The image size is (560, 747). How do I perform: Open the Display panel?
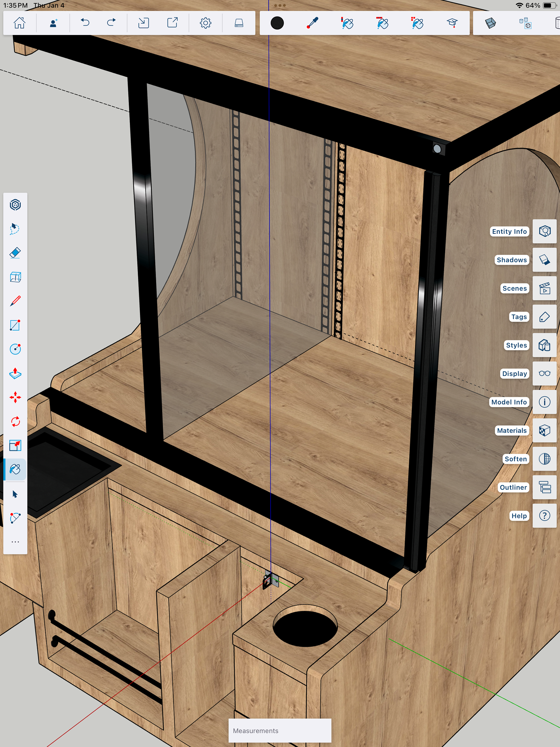click(544, 373)
